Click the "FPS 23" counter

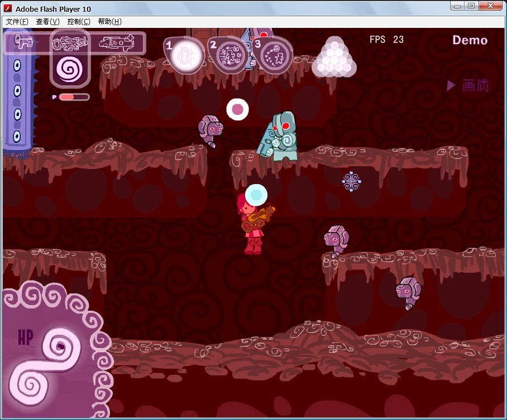click(x=387, y=40)
